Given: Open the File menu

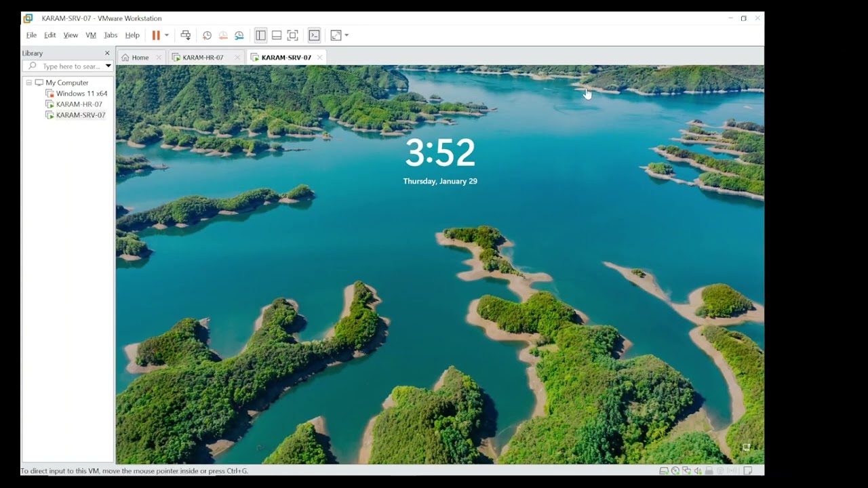Looking at the screenshot, I should point(31,35).
